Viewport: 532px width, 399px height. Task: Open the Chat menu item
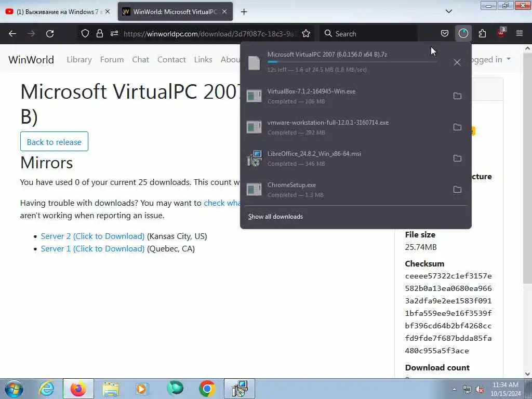(140, 59)
